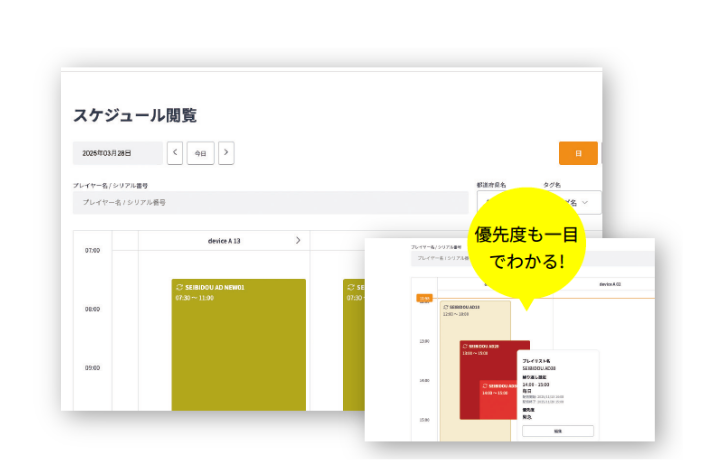Go to previous day with left chevron
Screen dimensions: 708x475
tap(175, 153)
